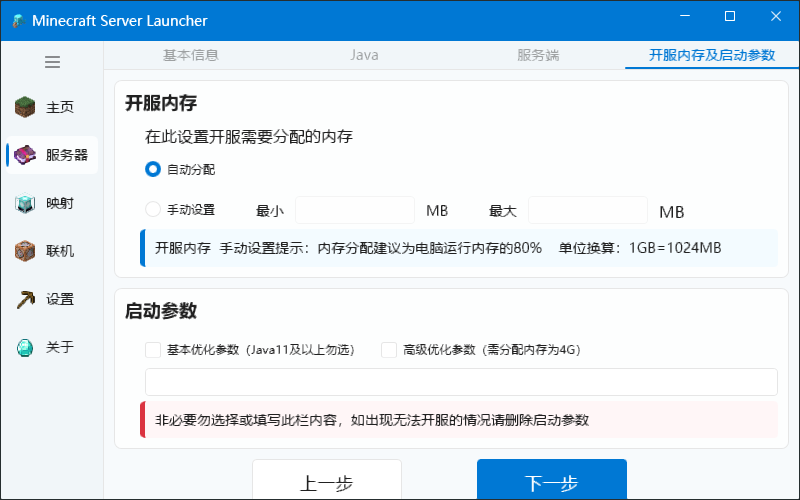Click the 最大 memory input field

point(587,210)
